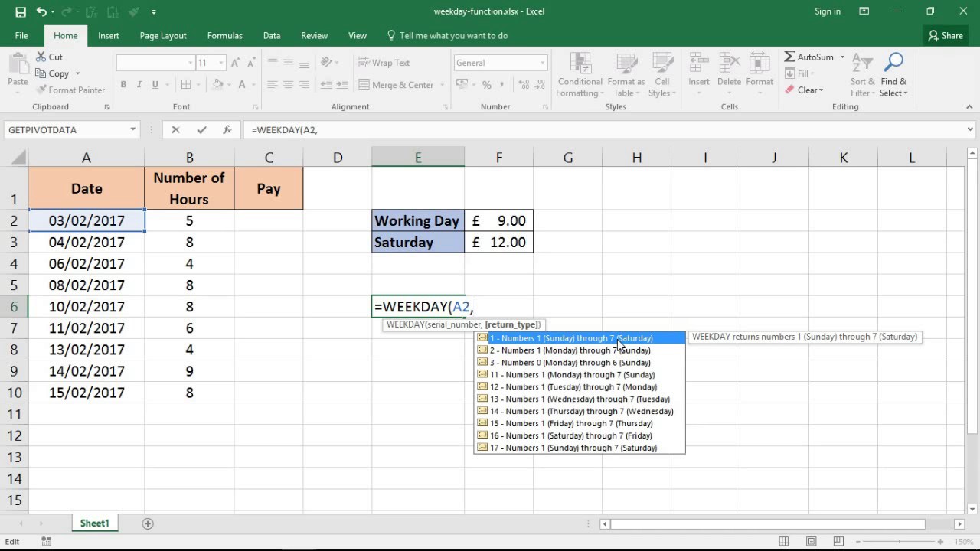980x551 pixels.
Task: Click the Share button
Action: pyautogui.click(x=946, y=36)
